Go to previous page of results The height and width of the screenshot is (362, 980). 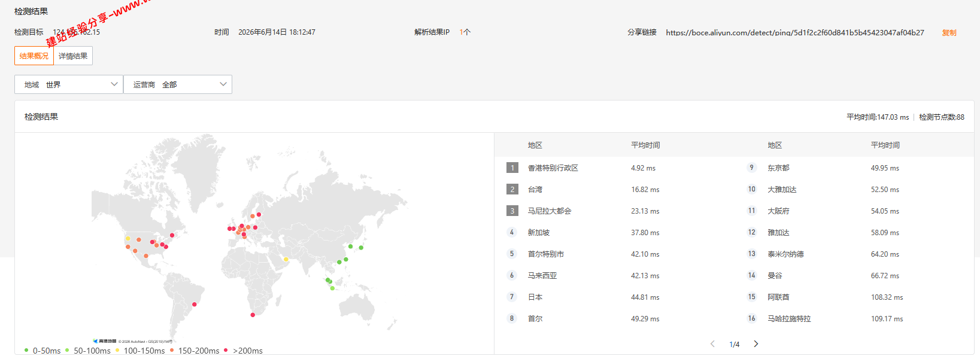coord(712,344)
